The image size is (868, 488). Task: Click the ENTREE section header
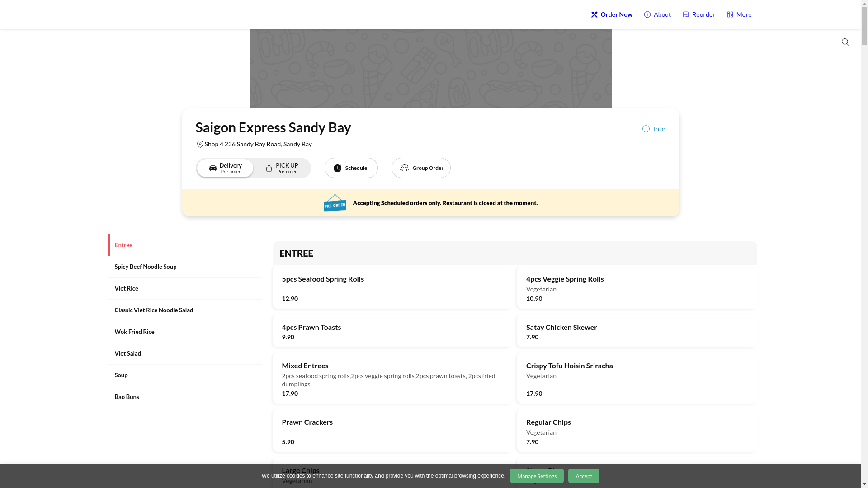pyautogui.click(x=515, y=253)
